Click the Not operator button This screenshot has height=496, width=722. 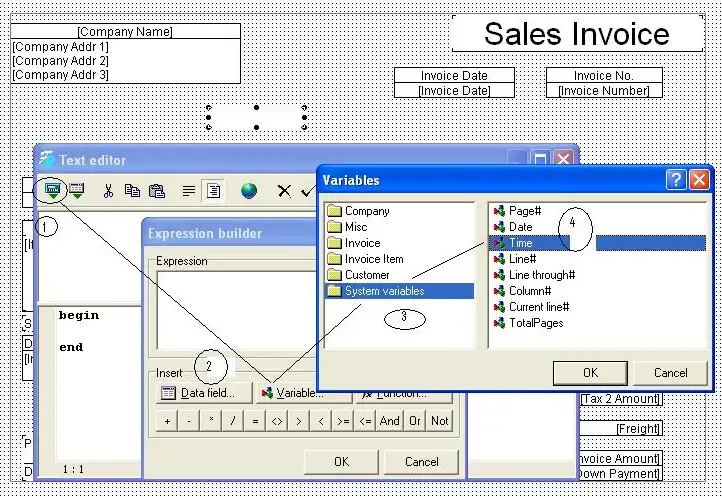tap(440, 421)
